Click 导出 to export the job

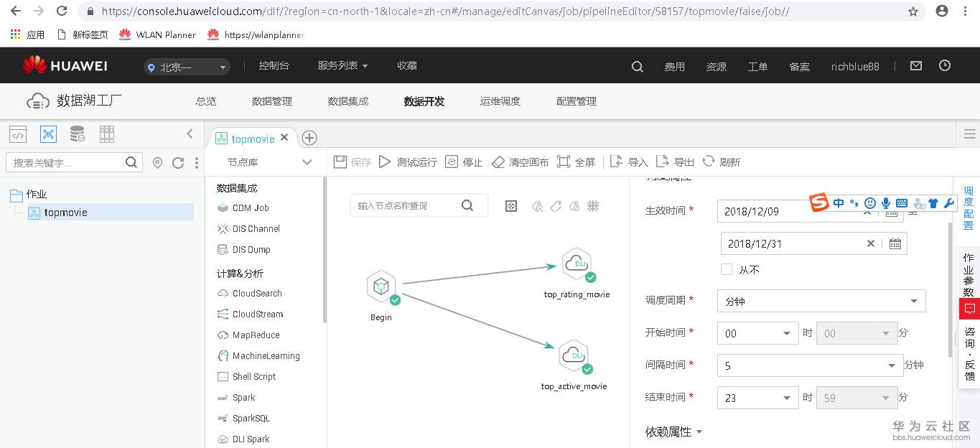pos(675,162)
